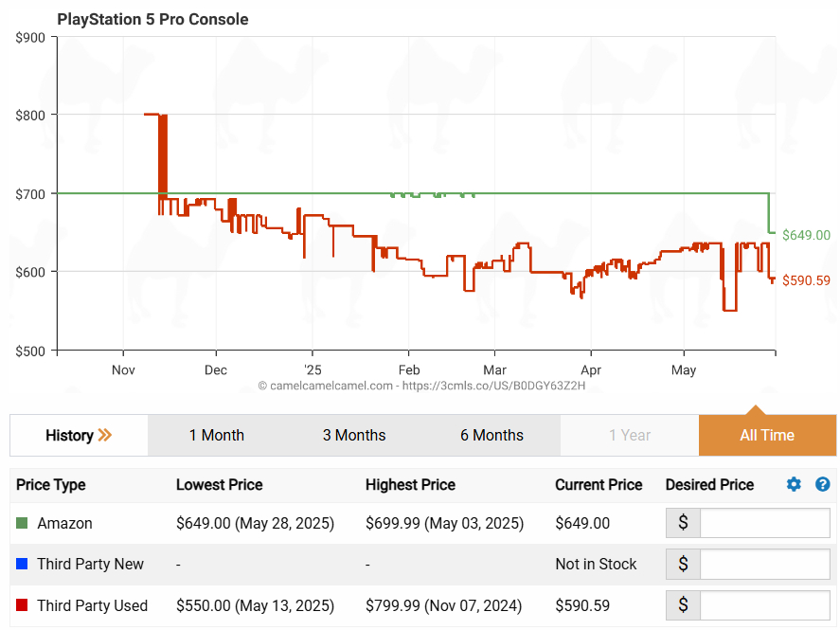840x630 pixels.
Task: Click the Third Party New label
Action: click(90, 565)
